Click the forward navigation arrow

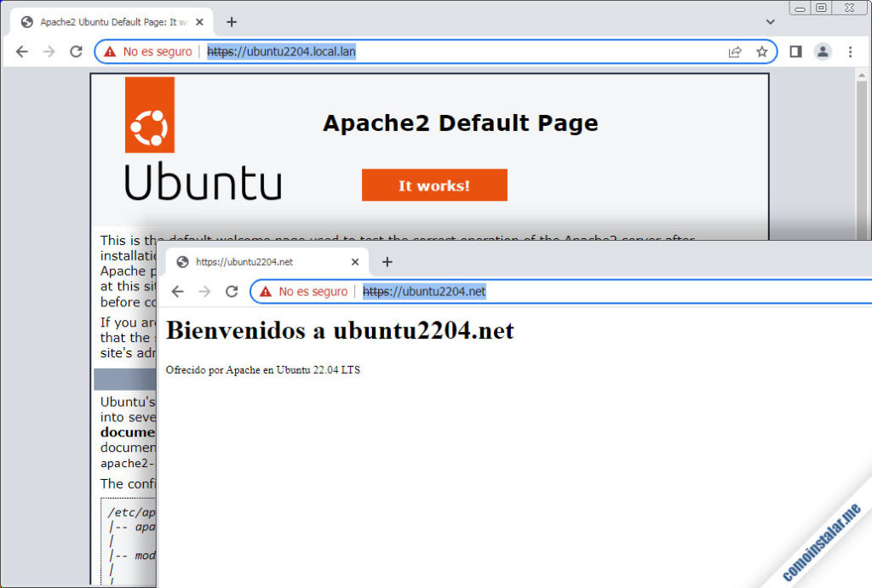49,51
